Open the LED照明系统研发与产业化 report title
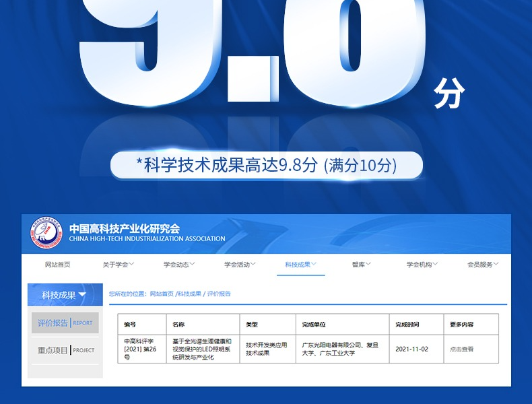 (x=202, y=349)
